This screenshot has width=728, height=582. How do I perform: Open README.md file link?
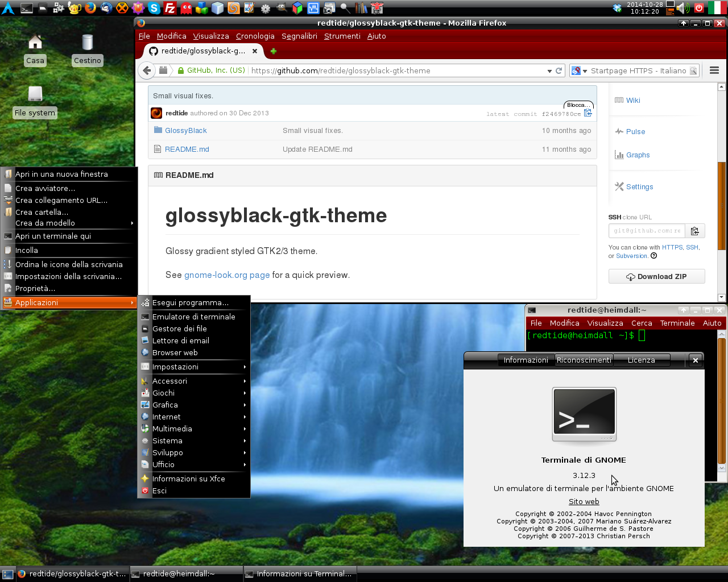pos(187,149)
